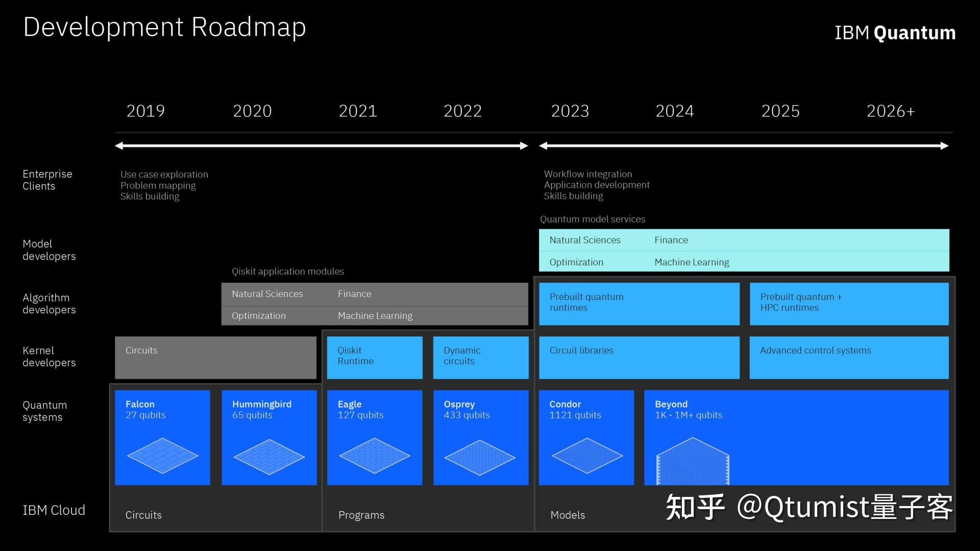Viewport: 980px width, 551px height.
Task: Click Finance in Qiskit application modules
Action: click(x=354, y=294)
